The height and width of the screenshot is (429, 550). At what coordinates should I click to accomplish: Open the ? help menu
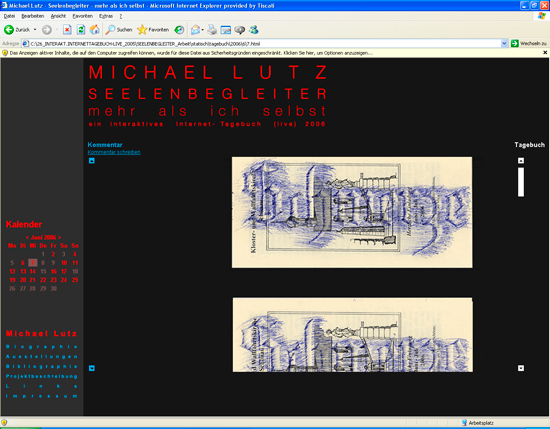point(121,16)
